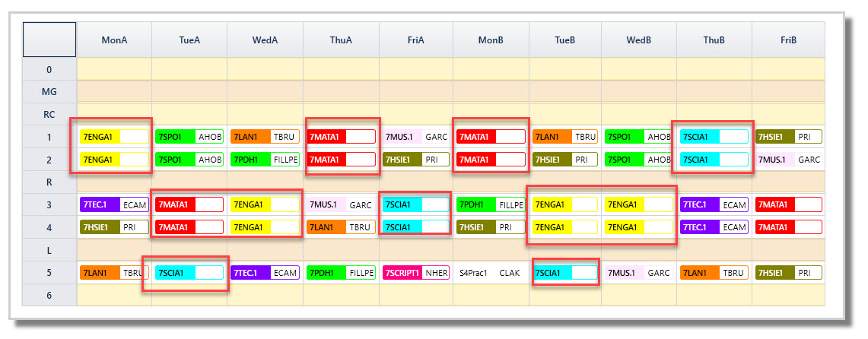Open 7MATA1 lesson on ThuA period 2
Screen dimensions: 868x339
point(342,160)
